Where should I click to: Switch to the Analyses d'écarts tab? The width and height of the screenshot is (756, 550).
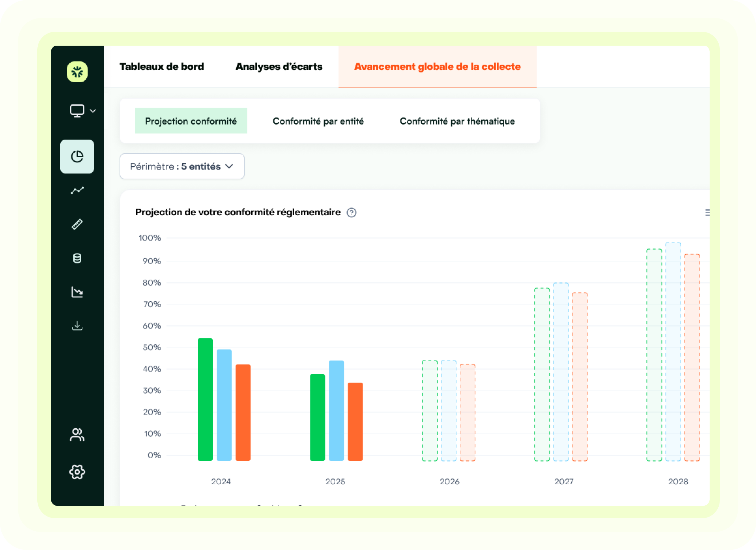click(279, 66)
